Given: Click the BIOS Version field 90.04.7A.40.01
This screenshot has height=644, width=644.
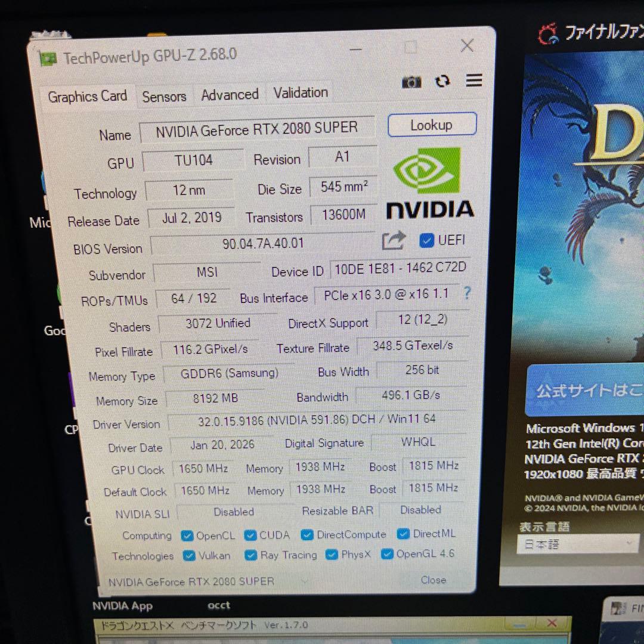Looking at the screenshot, I should click(x=263, y=243).
